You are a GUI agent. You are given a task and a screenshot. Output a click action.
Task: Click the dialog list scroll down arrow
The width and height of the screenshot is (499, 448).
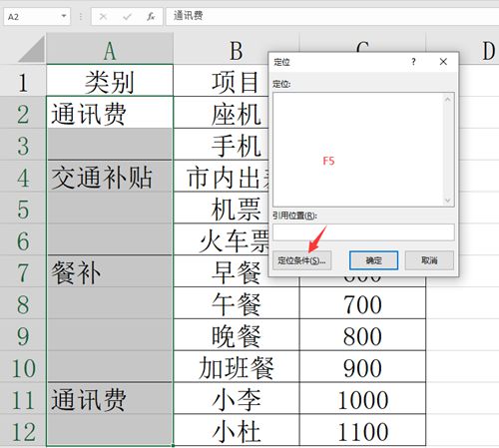click(448, 201)
